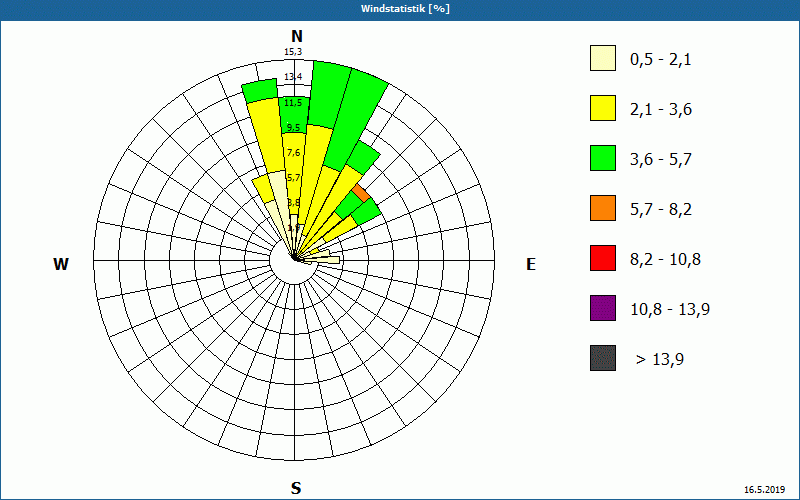Click the 'S' compass label
This screenshot has height=500, width=800.
pyautogui.click(x=296, y=488)
